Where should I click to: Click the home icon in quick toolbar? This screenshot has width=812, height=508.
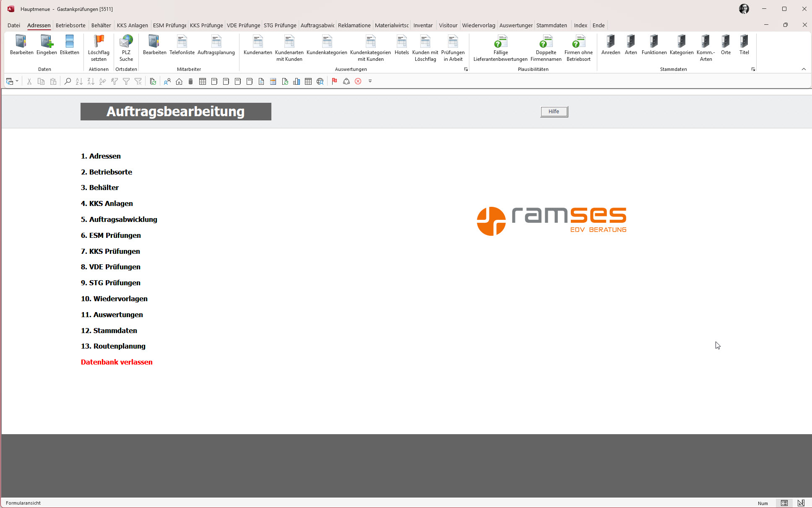pos(179,81)
